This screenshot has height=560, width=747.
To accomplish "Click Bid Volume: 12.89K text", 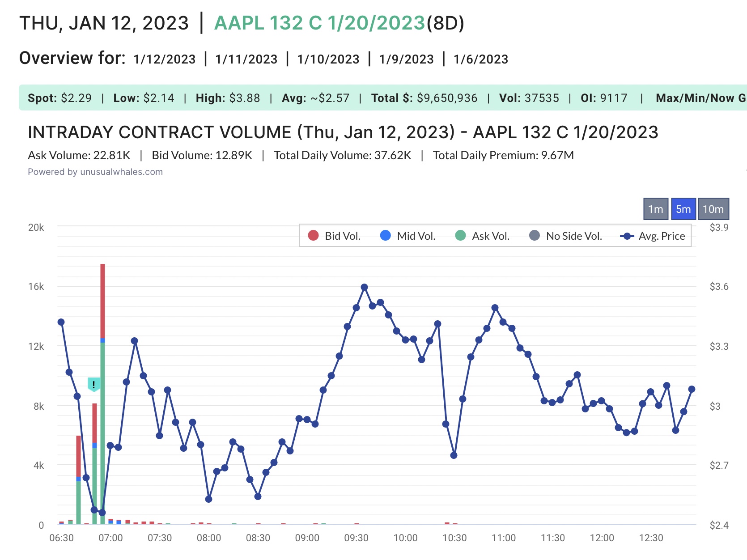I will pos(202,155).
